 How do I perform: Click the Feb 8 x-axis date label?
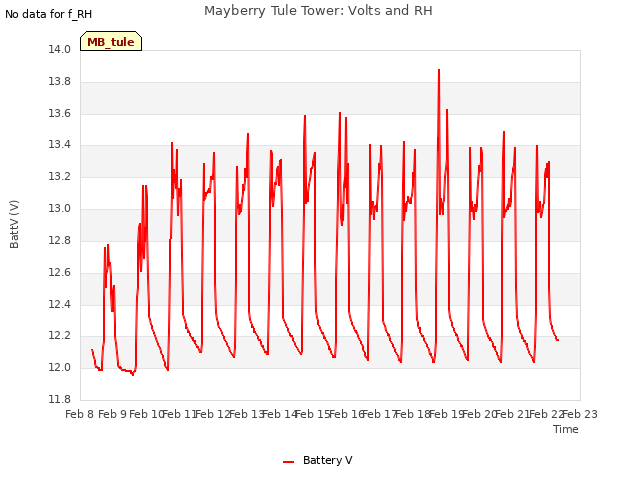pos(80,415)
